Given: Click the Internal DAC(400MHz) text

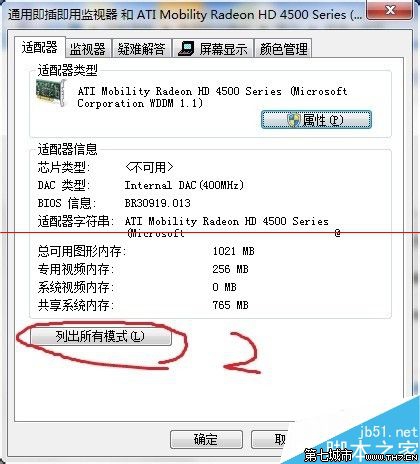Looking at the screenshot, I should click(184, 185).
